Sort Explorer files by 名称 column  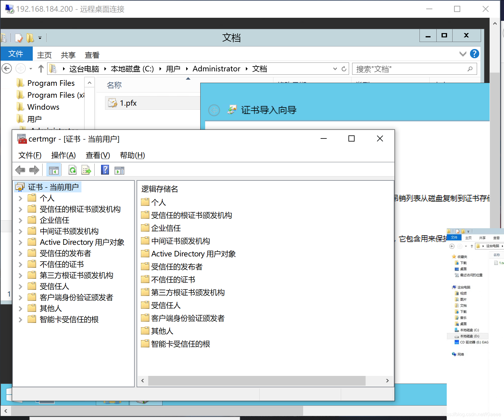coord(114,85)
